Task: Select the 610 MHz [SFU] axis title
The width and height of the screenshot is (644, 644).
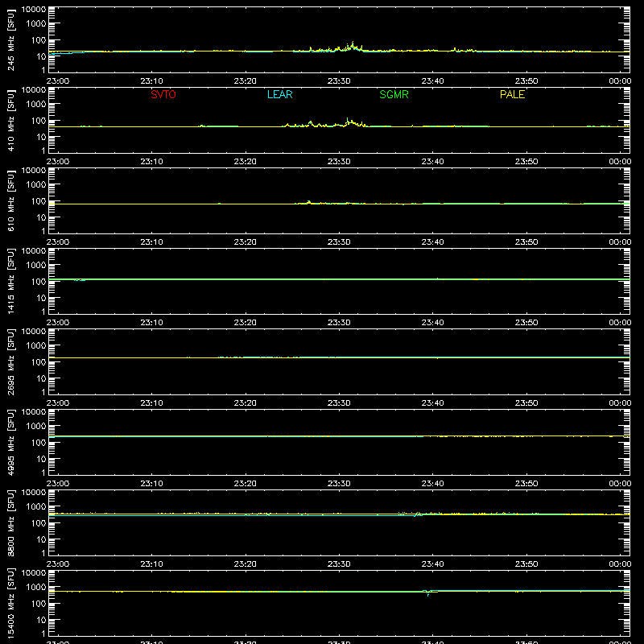Action: click(11, 200)
